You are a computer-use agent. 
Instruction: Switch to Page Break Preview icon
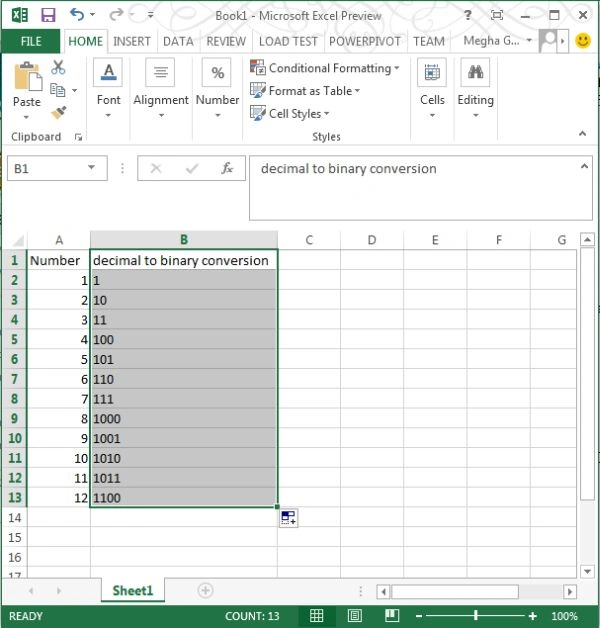(392, 615)
